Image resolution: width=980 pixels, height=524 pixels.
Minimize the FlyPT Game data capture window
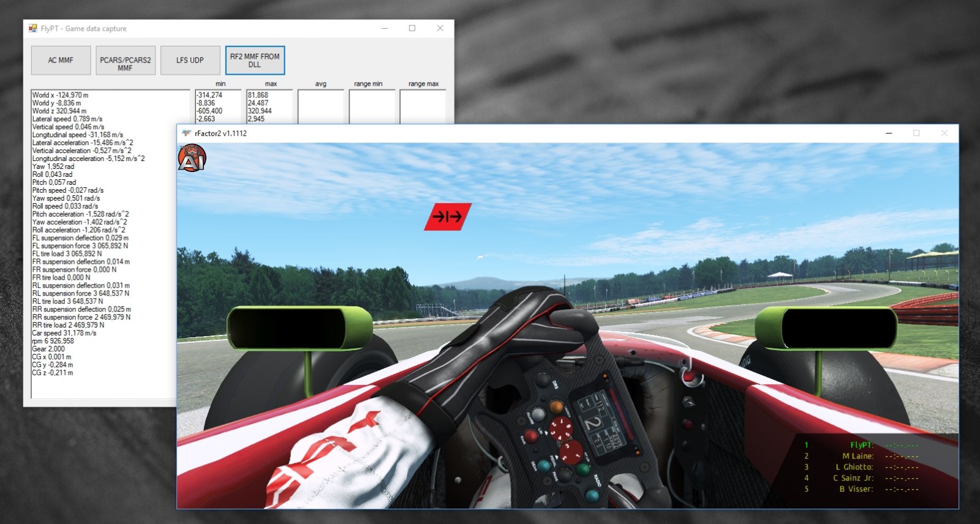click(385, 28)
